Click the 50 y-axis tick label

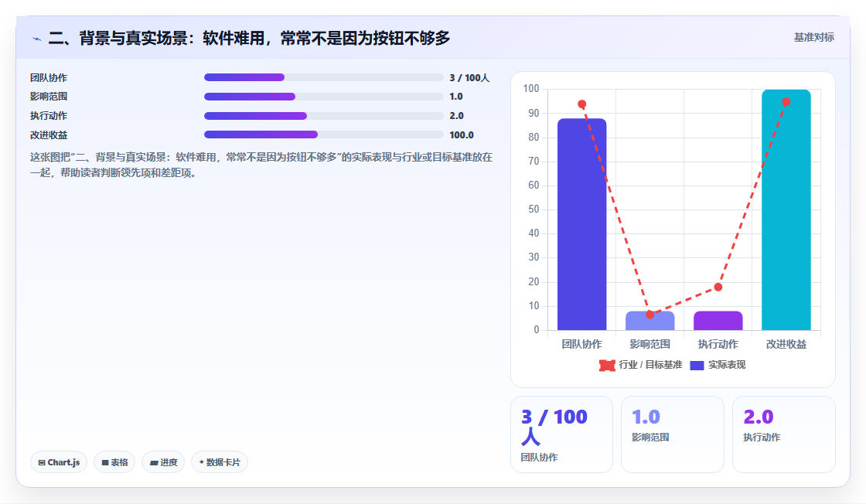(x=534, y=209)
